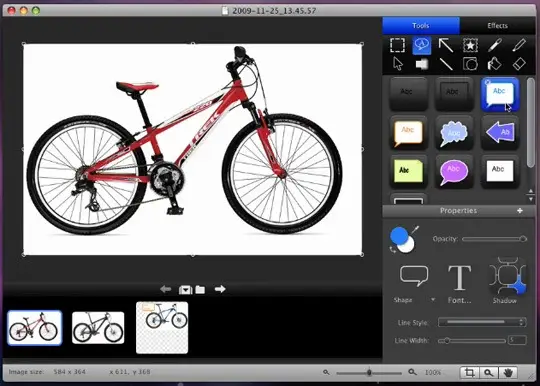Choose the yellow sticky note style
Image resolution: width=540 pixels, height=386 pixels.
(408, 171)
